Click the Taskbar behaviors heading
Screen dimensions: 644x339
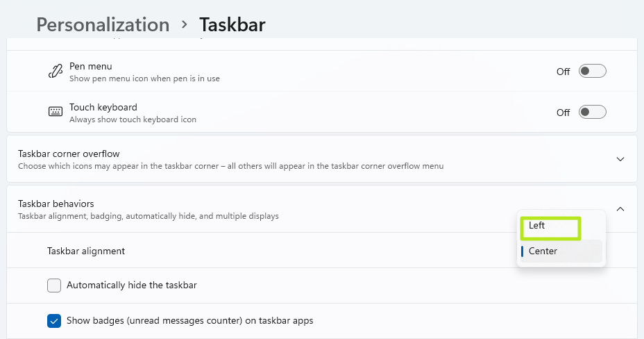pos(56,204)
